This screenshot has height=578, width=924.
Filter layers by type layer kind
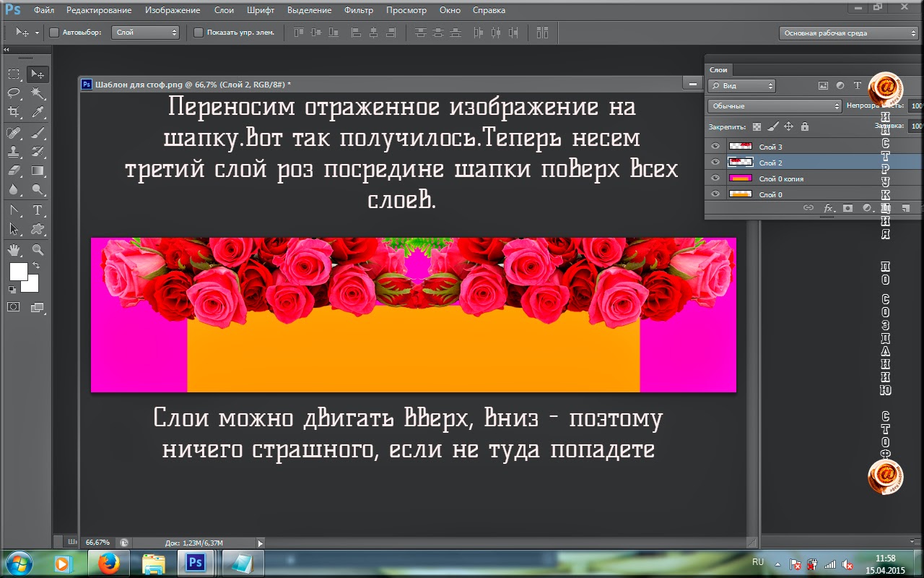(x=858, y=85)
